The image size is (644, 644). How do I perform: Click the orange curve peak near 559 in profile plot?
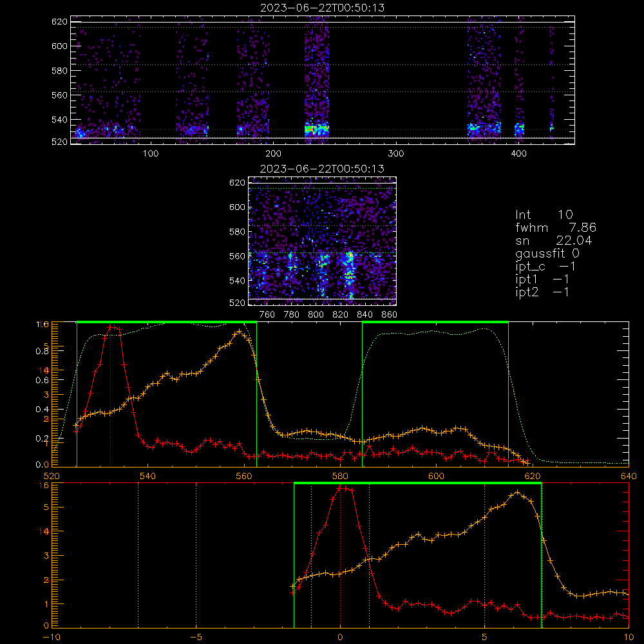click(x=240, y=331)
